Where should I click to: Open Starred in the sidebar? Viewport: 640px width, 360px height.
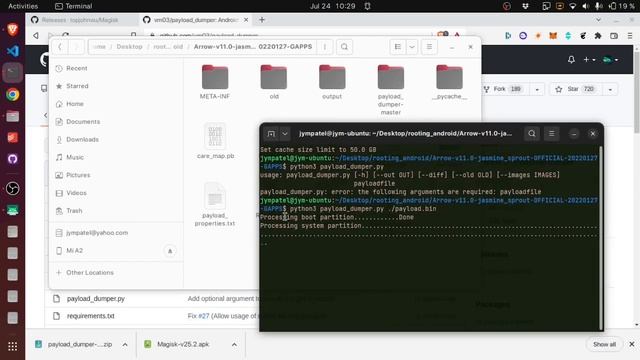pos(77,86)
